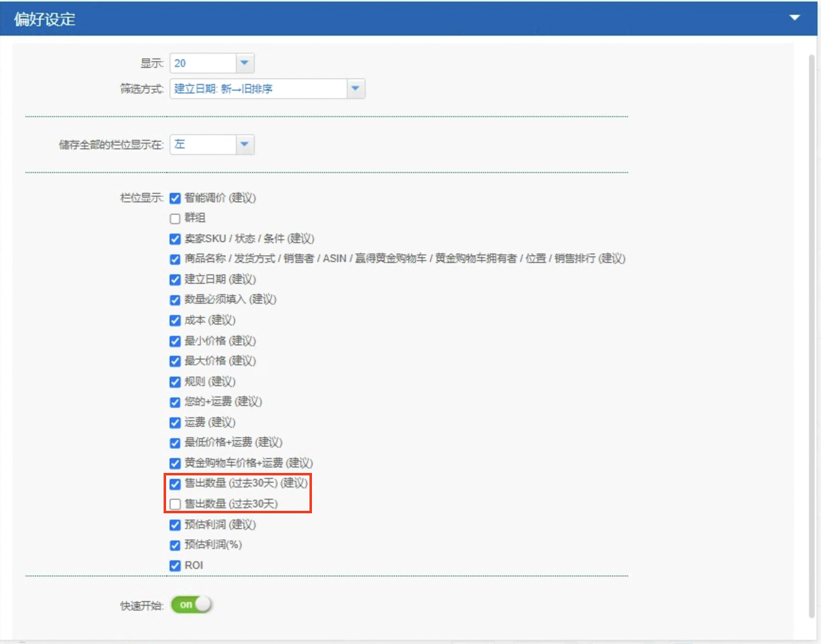
Task: Check the 群组 checkbox
Action: 176,218
